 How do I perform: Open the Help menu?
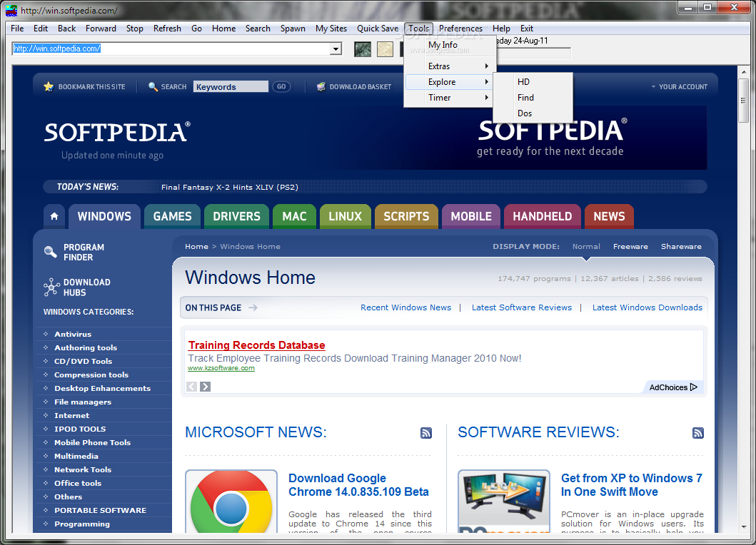(501, 29)
